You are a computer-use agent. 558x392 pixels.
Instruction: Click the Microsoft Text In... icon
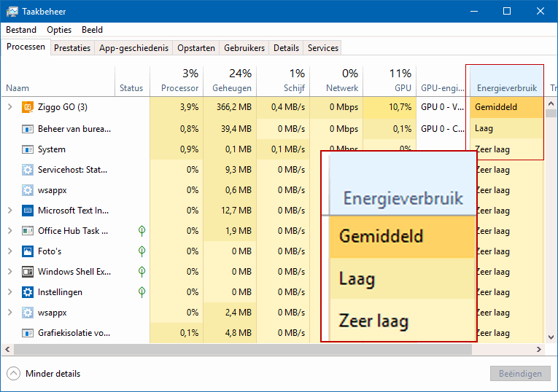(28, 211)
